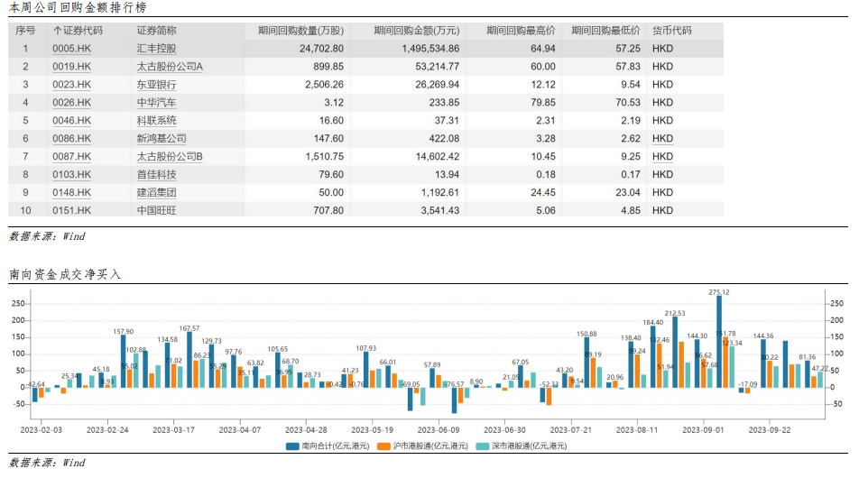
Task: Sort by 期间回购数量(万股) column header
Action: [x=300, y=31]
